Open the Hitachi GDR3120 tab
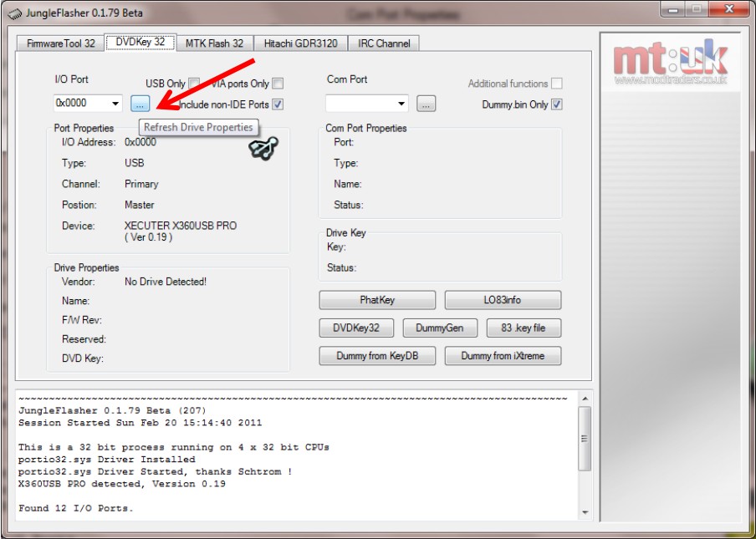 [300, 43]
